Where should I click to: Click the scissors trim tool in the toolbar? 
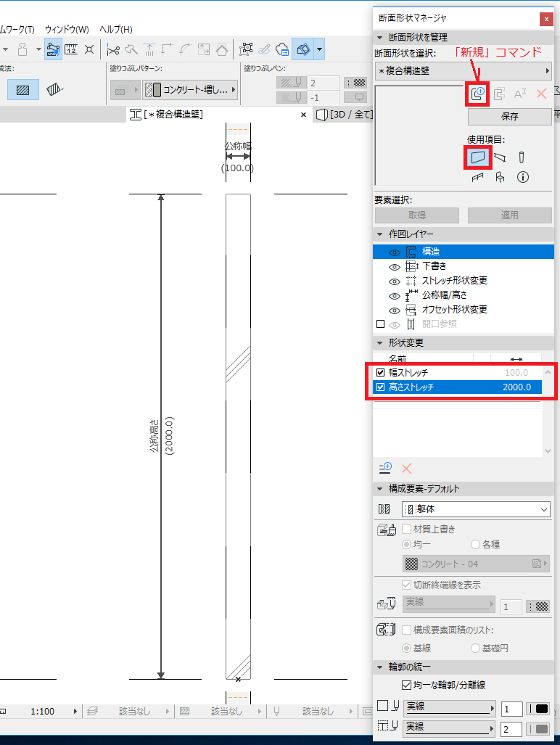tap(113, 49)
